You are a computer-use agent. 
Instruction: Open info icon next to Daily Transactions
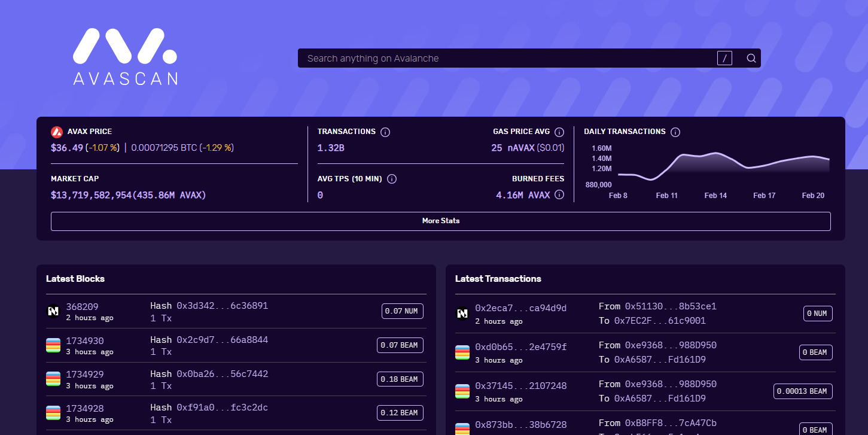(675, 132)
